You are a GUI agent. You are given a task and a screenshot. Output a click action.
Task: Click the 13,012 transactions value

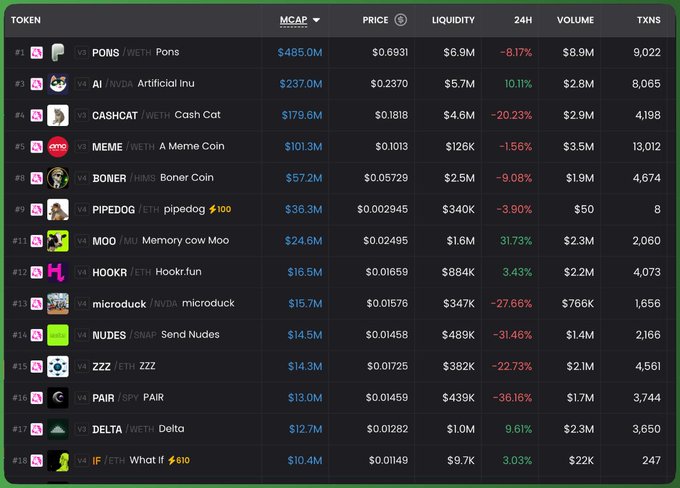coord(647,147)
